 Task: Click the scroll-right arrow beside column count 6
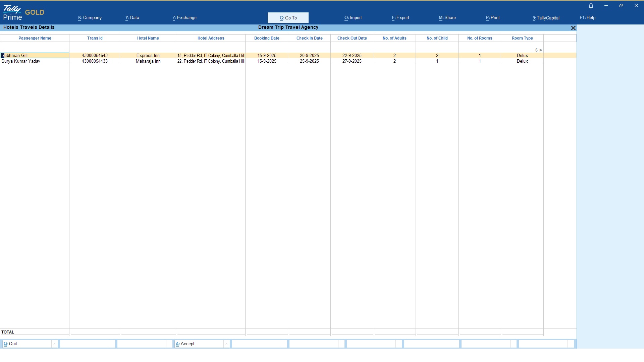click(541, 50)
